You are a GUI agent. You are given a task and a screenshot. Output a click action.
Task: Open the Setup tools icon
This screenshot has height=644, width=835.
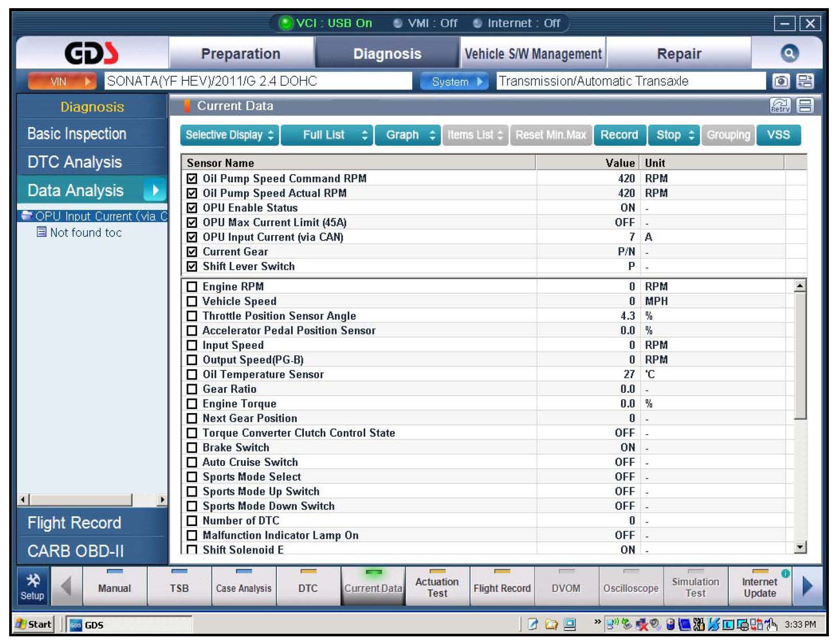(x=32, y=586)
